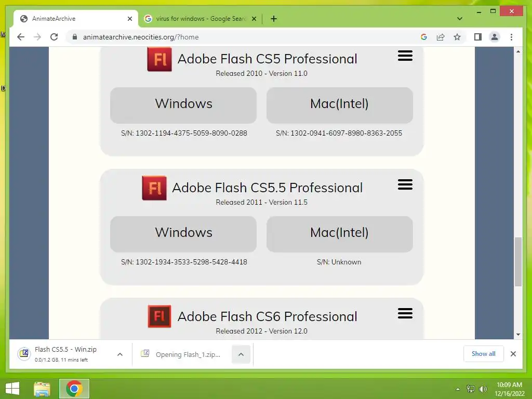Click the 'S/N: Unknown' text
The image size is (532, 399).
pos(339,262)
